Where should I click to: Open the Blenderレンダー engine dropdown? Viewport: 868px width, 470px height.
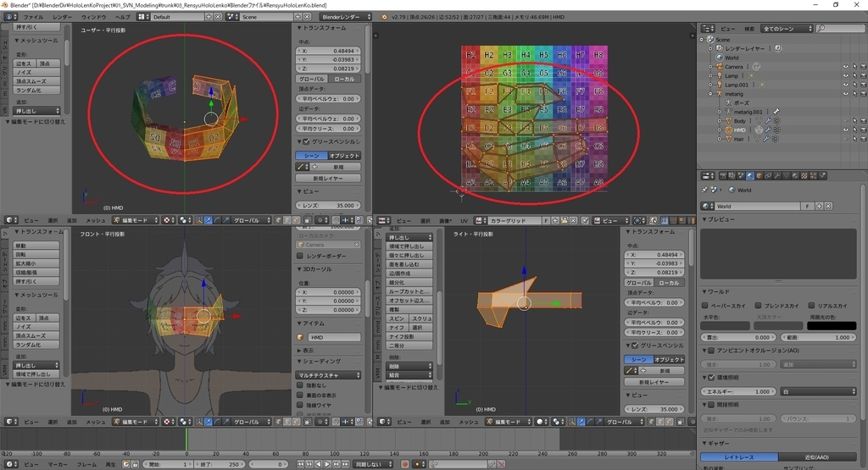click(x=346, y=17)
